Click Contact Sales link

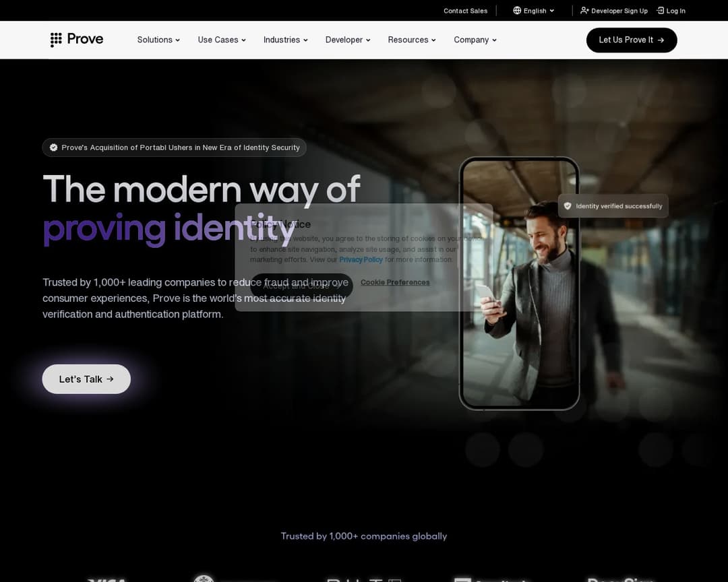[x=465, y=11]
